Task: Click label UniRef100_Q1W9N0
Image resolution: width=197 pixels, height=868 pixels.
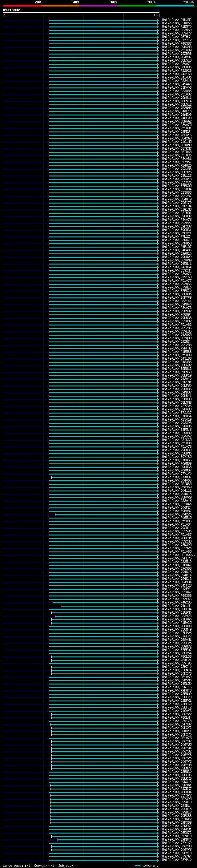Action: [x=176, y=612]
